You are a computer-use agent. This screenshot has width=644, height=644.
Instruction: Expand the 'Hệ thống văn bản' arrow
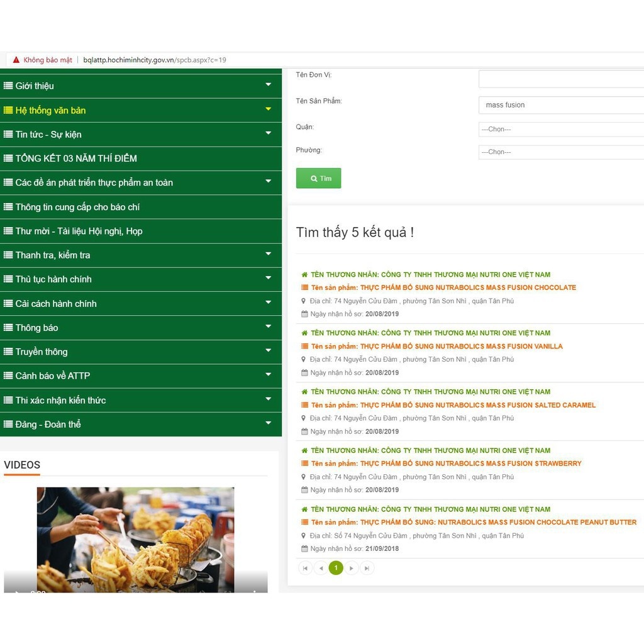268,109
